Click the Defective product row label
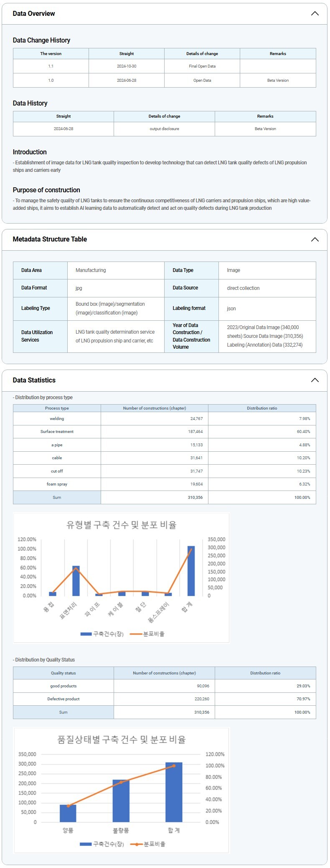 click(x=63, y=699)
